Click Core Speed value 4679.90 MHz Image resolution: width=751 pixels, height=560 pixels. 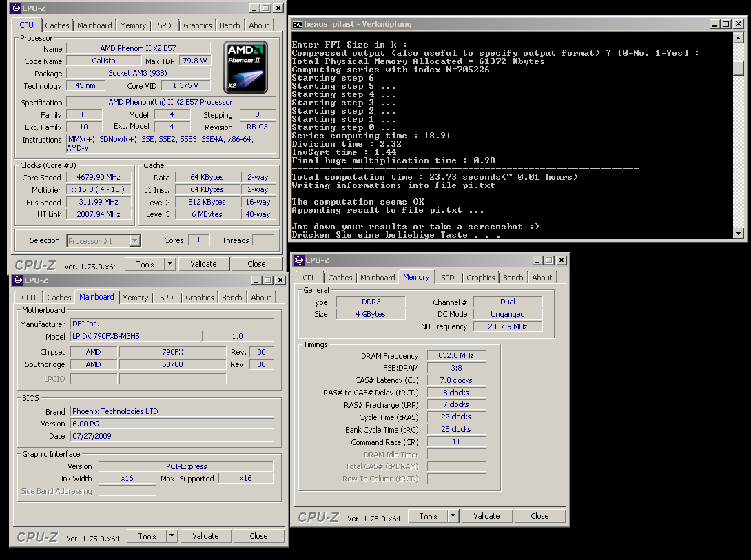99,177
